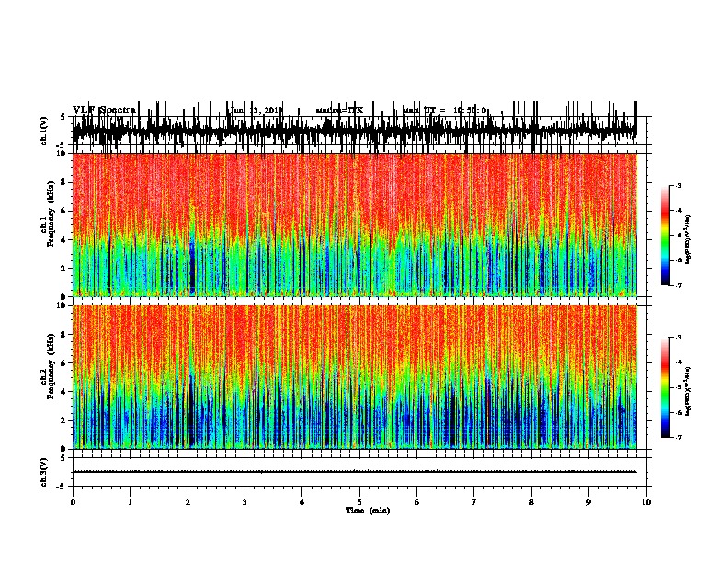The height and width of the screenshot is (563, 728).
Task: Click the "Time (min)" x-axis label
Action: point(368,511)
